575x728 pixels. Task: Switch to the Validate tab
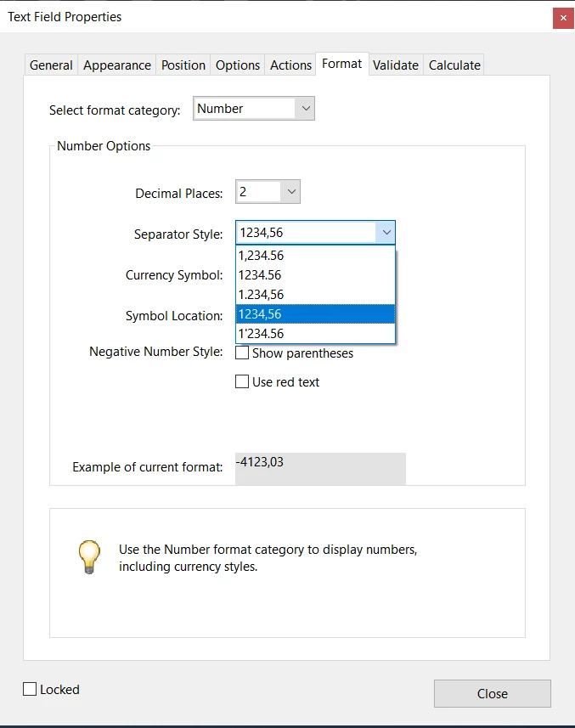pyautogui.click(x=396, y=65)
